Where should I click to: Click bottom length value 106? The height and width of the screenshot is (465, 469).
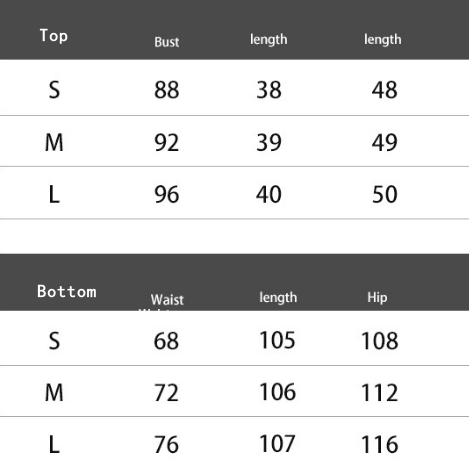pyautogui.click(x=277, y=392)
